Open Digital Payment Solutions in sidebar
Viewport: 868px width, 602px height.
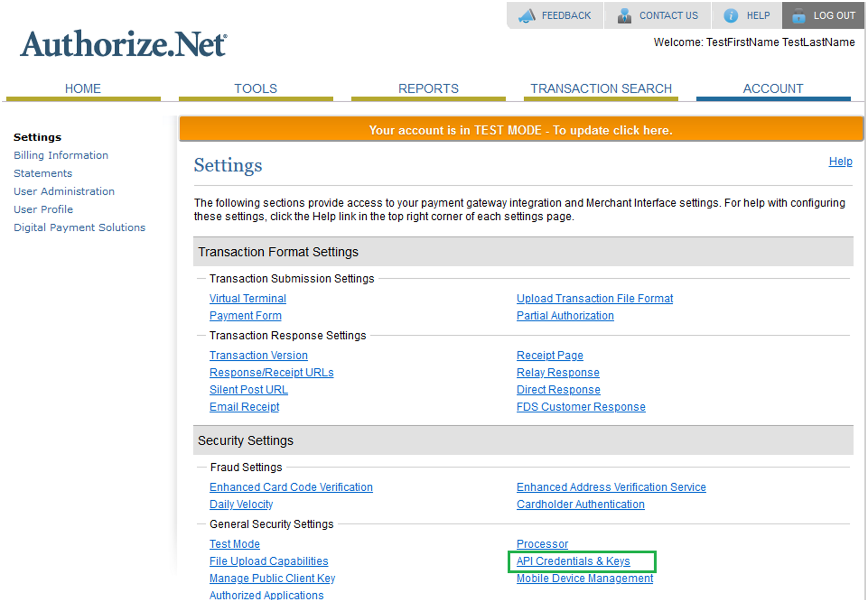79,227
